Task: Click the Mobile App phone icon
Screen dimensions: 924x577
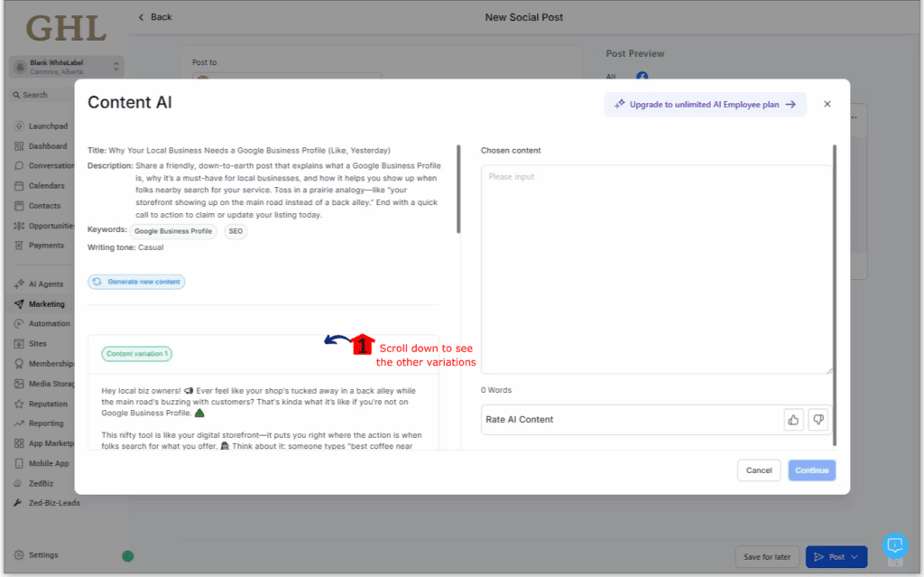Action: (19, 464)
